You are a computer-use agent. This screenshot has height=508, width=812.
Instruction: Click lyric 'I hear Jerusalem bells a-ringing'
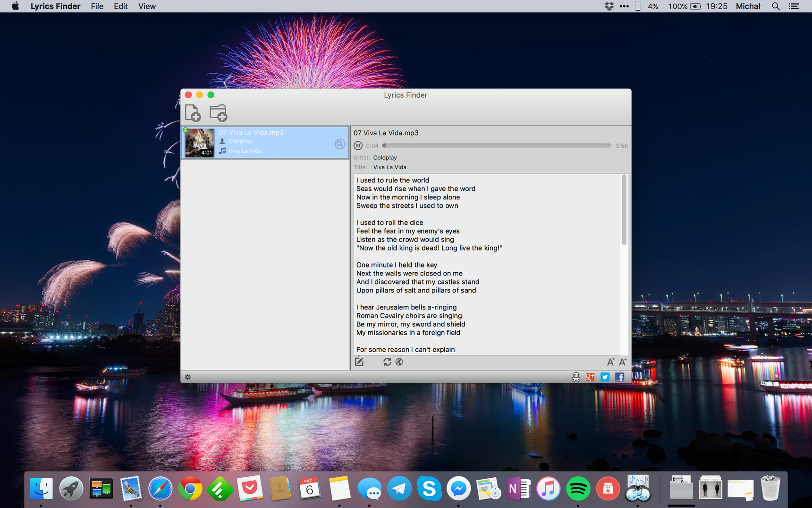coord(406,307)
